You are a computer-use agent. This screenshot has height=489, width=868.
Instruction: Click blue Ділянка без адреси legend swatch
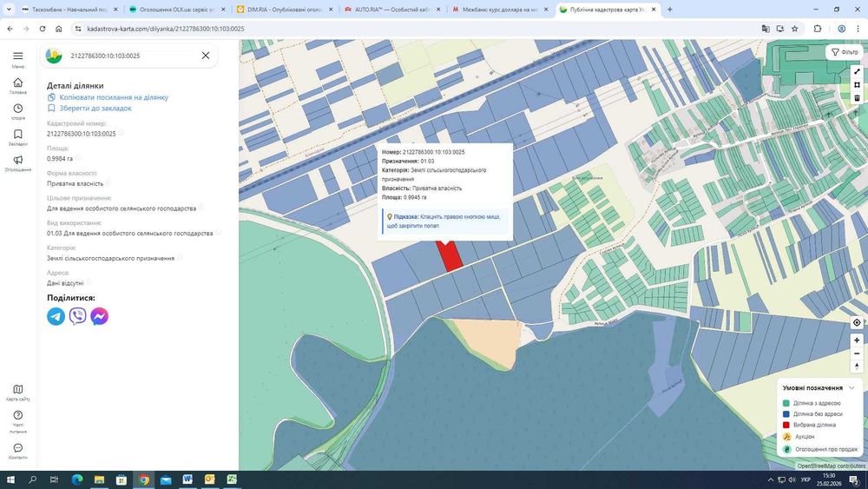coord(786,414)
